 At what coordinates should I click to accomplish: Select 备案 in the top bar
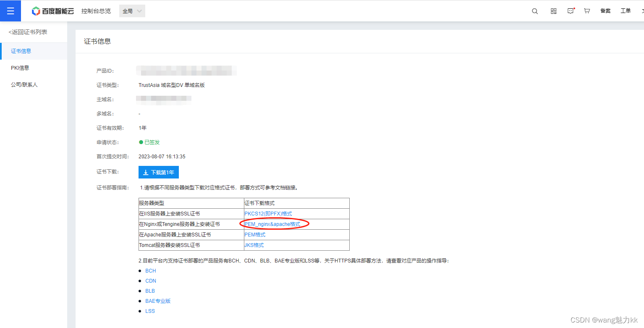[x=605, y=11]
